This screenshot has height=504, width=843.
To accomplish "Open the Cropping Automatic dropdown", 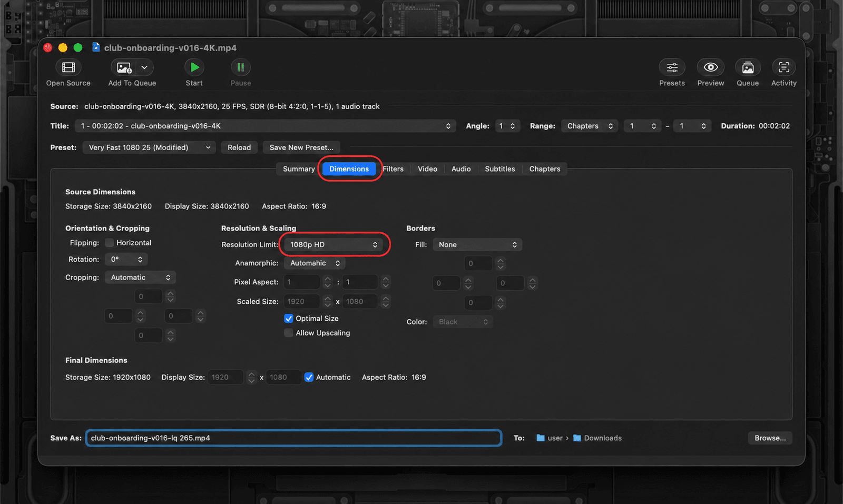I will click(x=140, y=278).
